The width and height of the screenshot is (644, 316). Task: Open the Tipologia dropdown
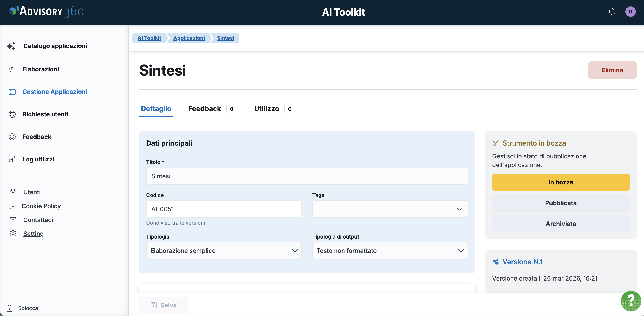pos(224,250)
